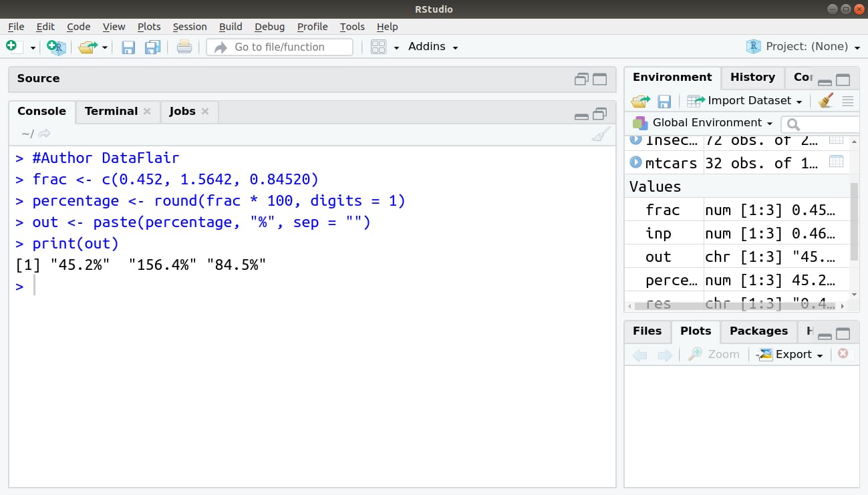Open the Code menu
This screenshot has height=495, width=868.
click(x=78, y=27)
